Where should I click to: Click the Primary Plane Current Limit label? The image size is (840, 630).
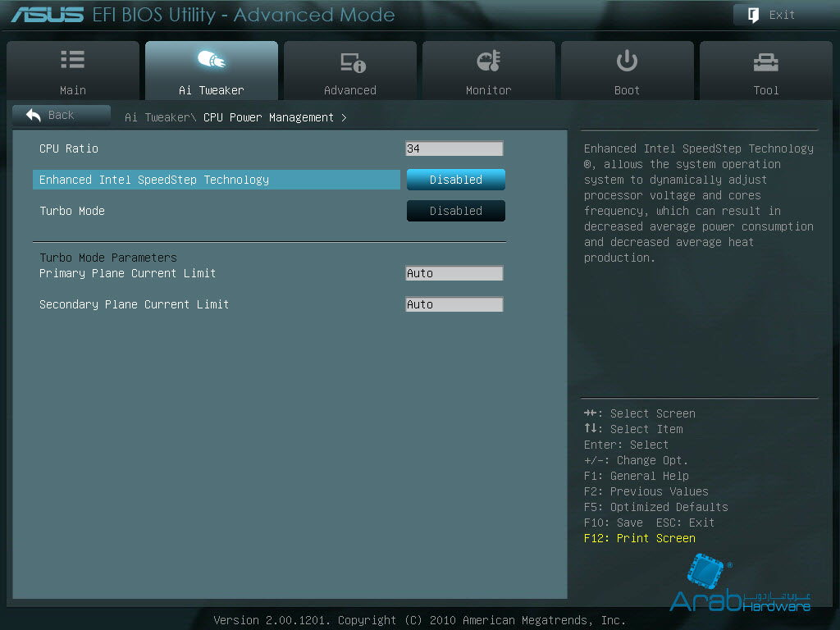(x=127, y=273)
